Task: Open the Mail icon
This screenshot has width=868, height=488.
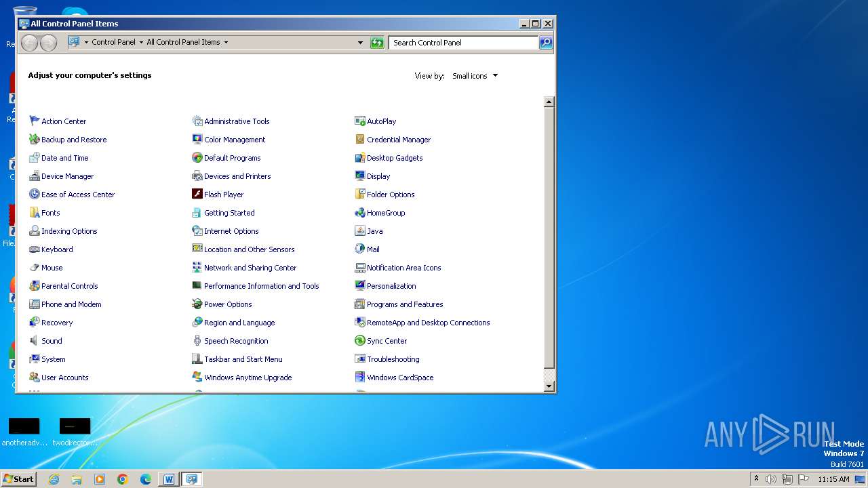Action: [x=360, y=249]
